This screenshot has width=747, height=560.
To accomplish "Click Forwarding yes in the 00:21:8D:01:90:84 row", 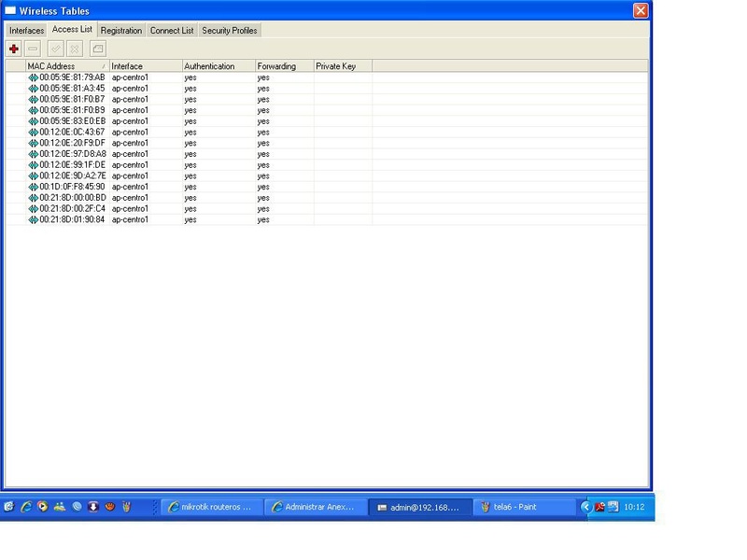I will pos(263,220).
